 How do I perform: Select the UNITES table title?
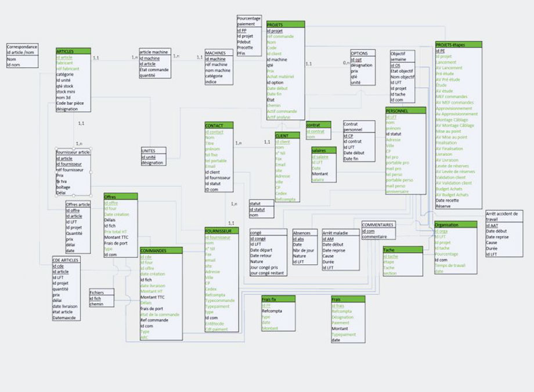[153, 150]
